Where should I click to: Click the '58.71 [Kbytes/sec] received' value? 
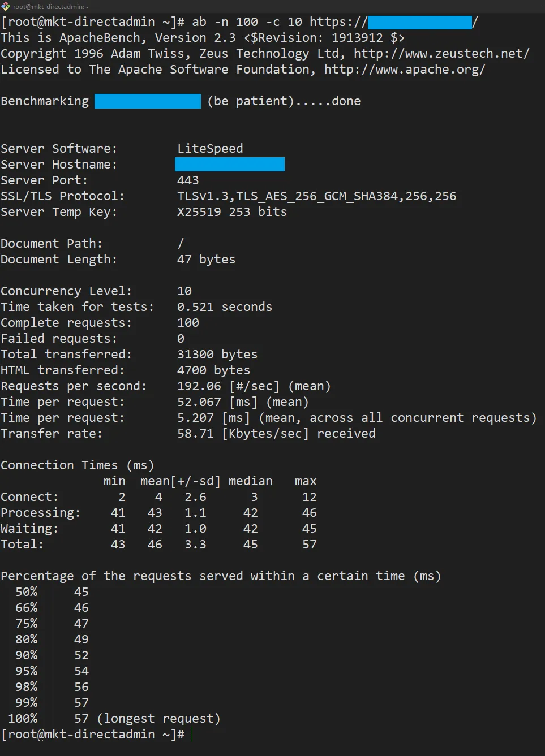click(276, 434)
